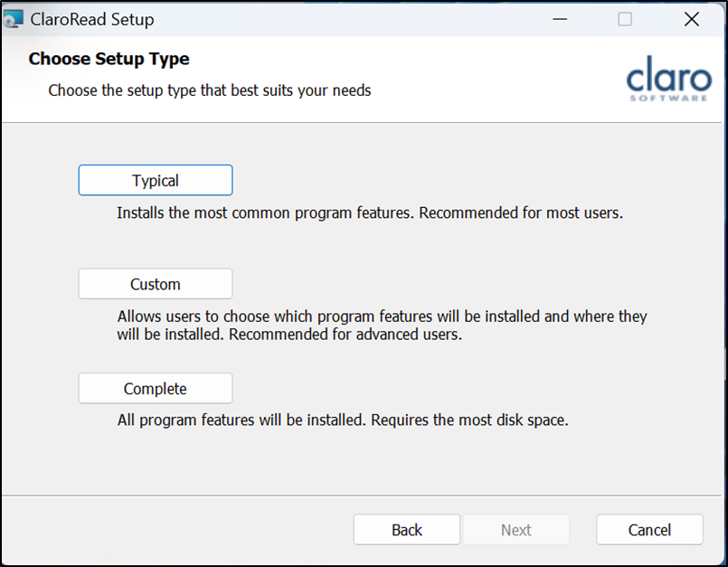This screenshot has width=728, height=567.
Task: Click the description text under Custom
Action: tap(382, 326)
